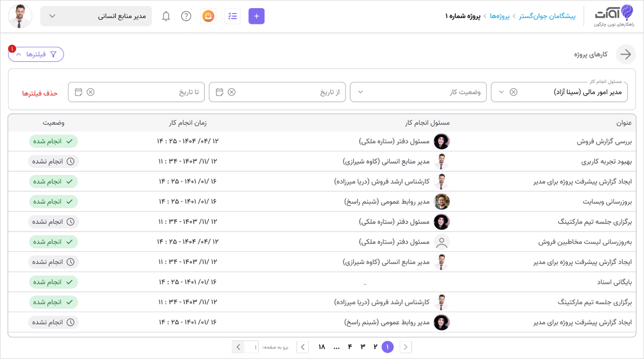
Task: Click the user profile avatar photo
Action: click(x=20, y=16)
